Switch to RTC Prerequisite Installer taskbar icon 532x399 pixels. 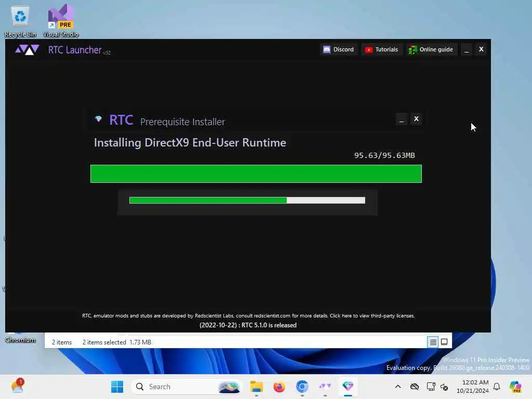click(348, 387)
